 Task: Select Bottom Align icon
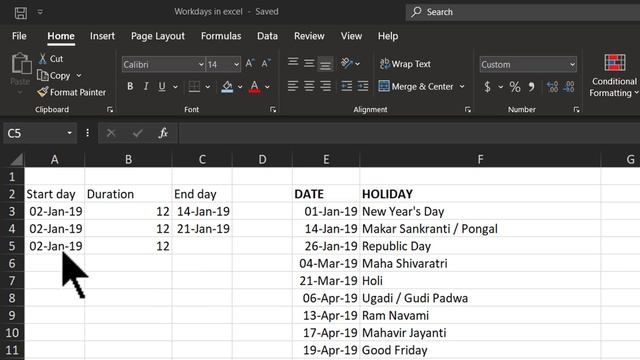coord(325,64)
